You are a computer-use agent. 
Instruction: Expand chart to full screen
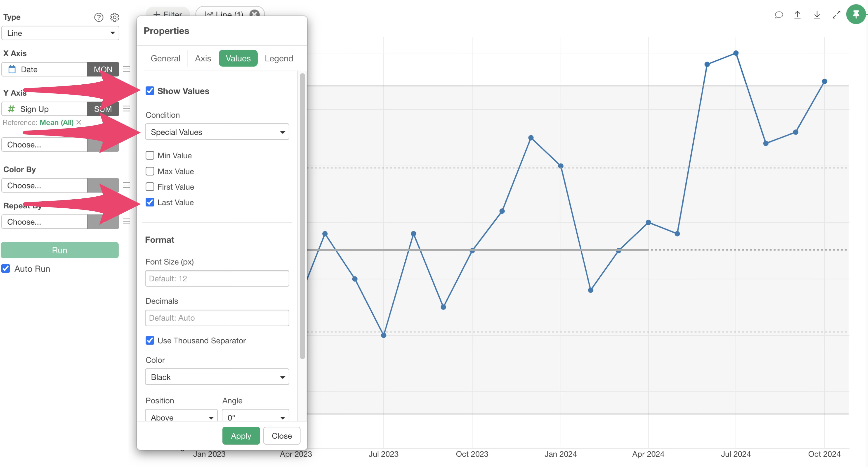[x=836, y=15]
